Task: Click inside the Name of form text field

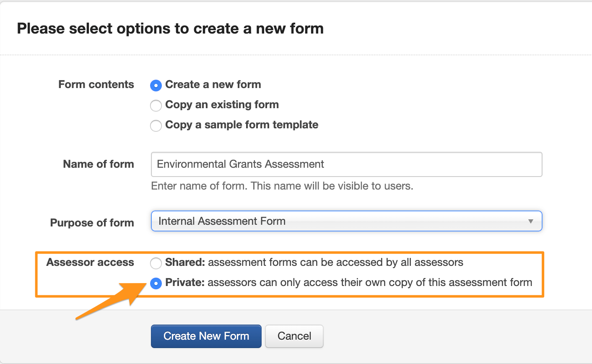Action: (346, 164)
